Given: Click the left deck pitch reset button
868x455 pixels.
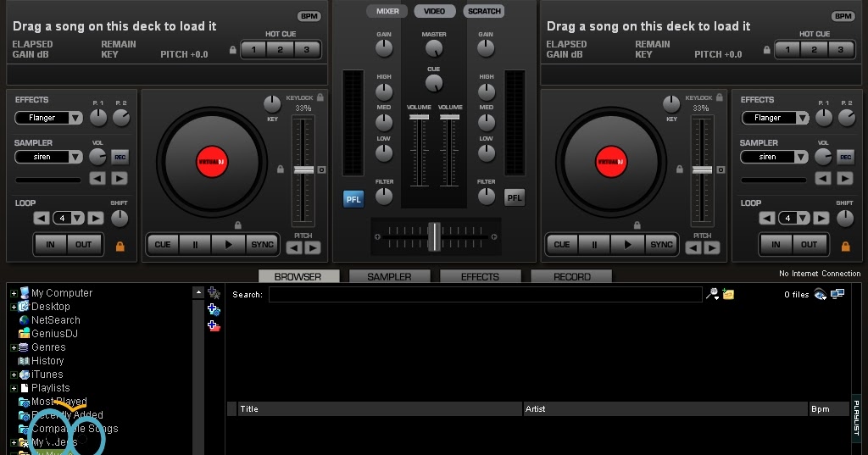Looking at the screenshot, I should 321,170.
